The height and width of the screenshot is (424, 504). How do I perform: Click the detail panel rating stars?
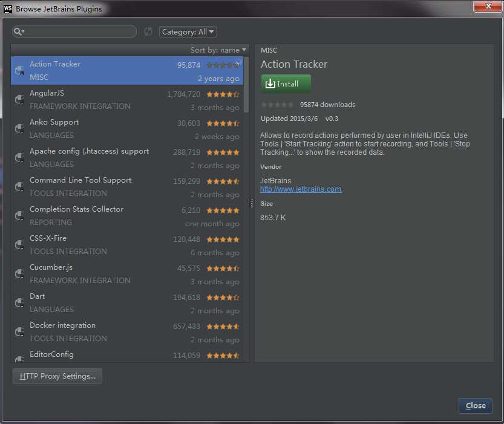coord(277,105)
